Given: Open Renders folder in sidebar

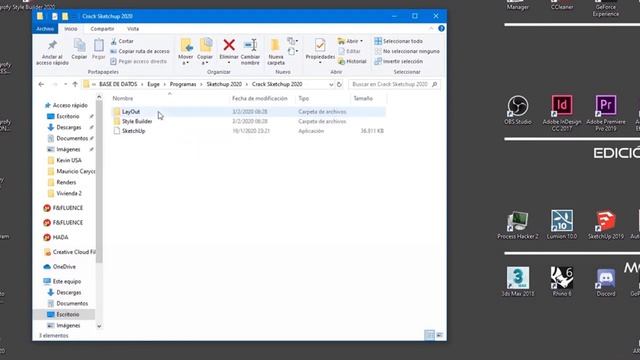Looking at the screenshot, I should click(x=66, y=182).
